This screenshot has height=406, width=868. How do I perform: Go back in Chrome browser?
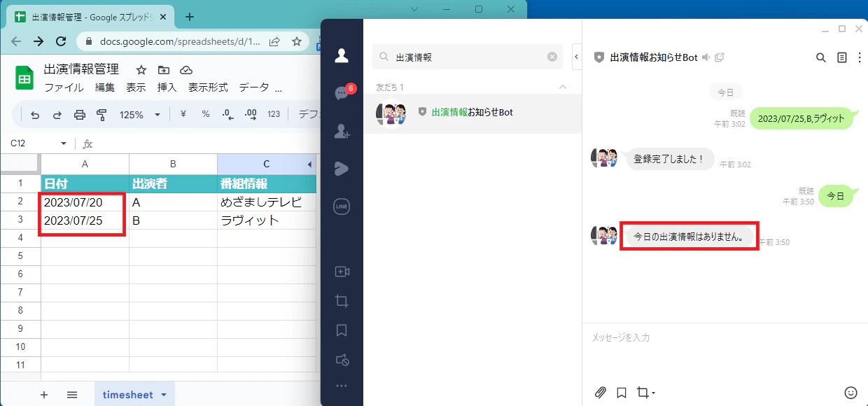15,41
